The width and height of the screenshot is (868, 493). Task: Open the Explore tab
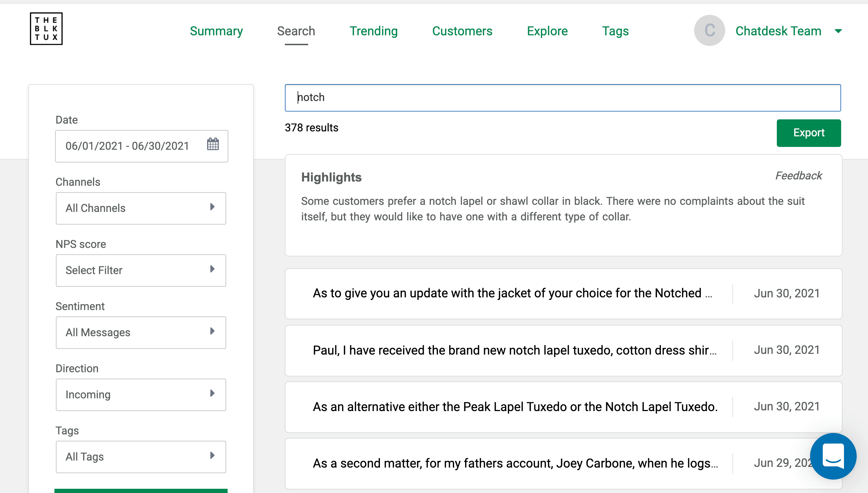547,31
